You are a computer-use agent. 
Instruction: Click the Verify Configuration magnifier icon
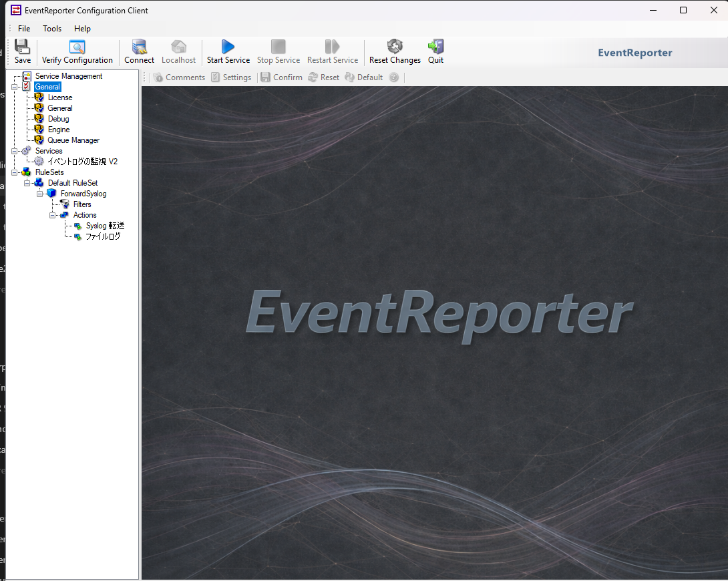(77, 46)
